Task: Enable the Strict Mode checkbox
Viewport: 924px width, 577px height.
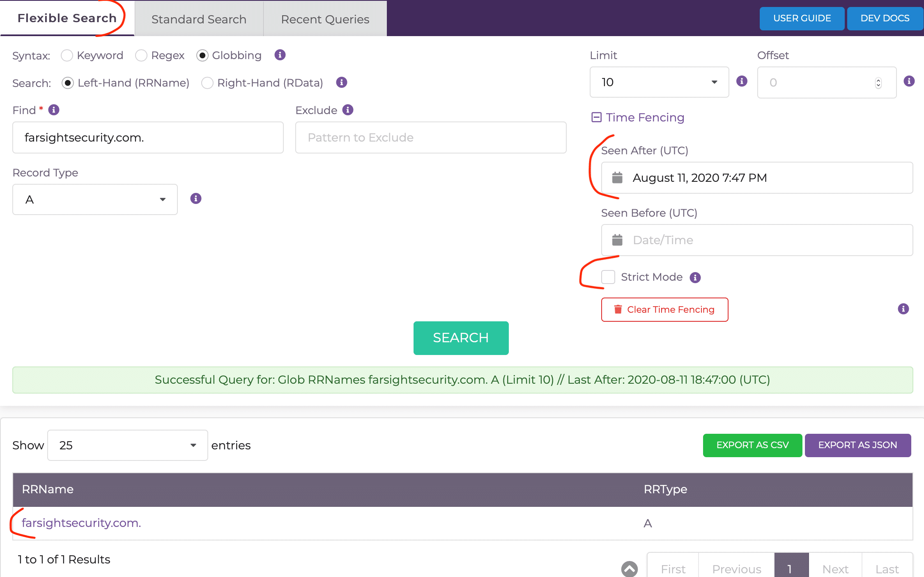Action: pos(608,277)
